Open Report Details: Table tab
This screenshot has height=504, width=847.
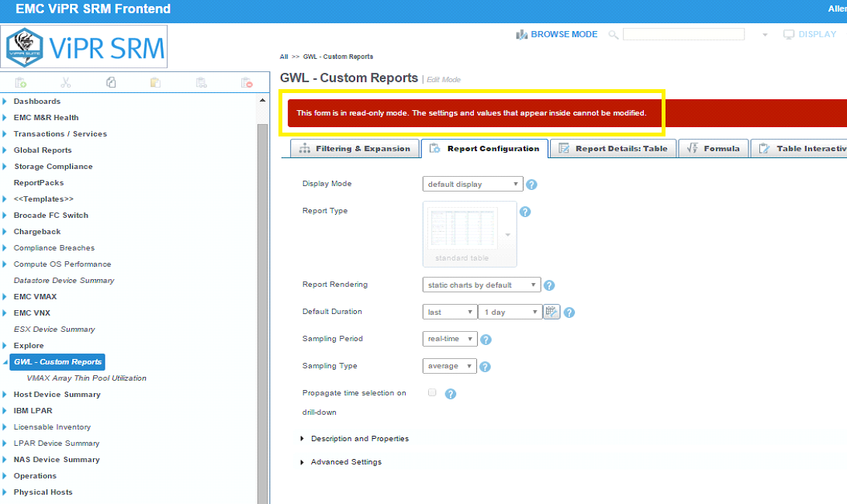pos(613,149)
